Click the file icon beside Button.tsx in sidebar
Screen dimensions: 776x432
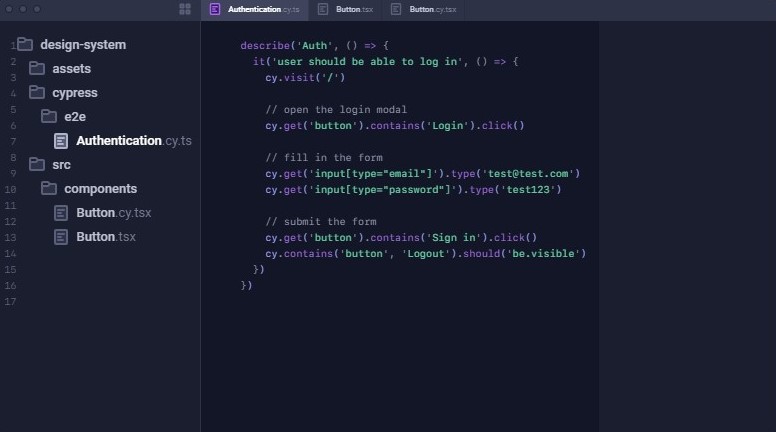click(61, 237)
